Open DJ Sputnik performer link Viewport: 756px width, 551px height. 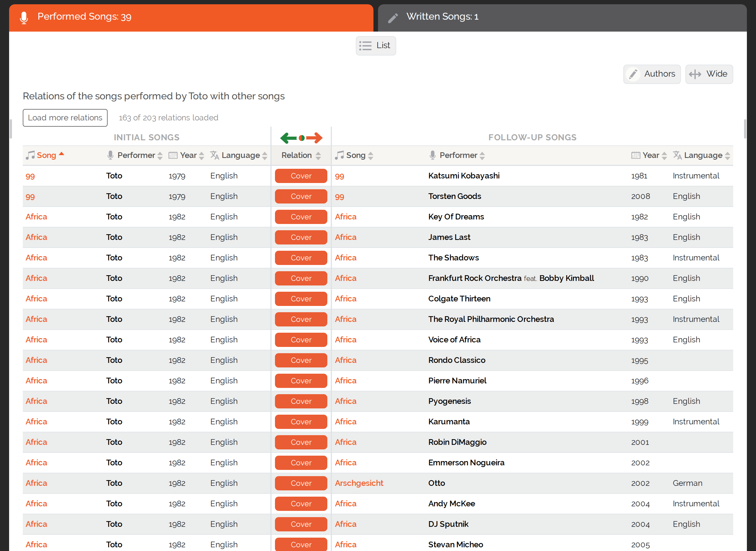click(448, 524)
